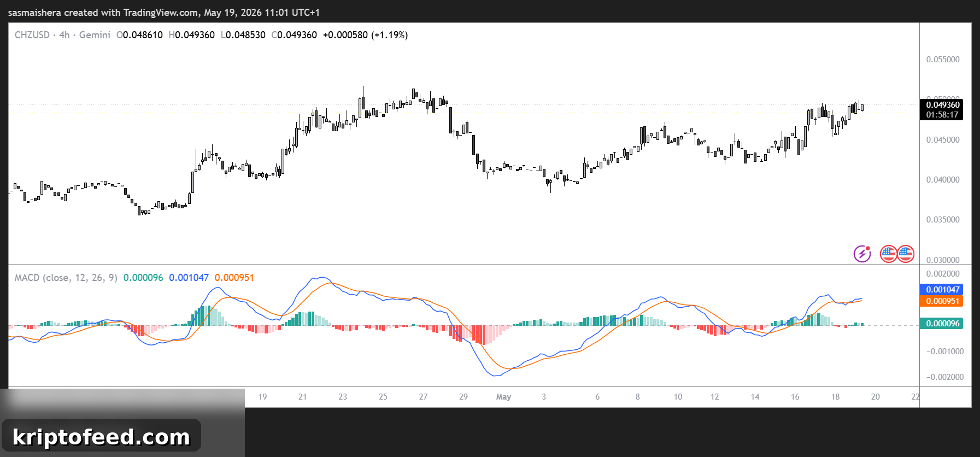The image size is (980, 457).
Task: Click date 18 on the time axis
Action: 835,397
